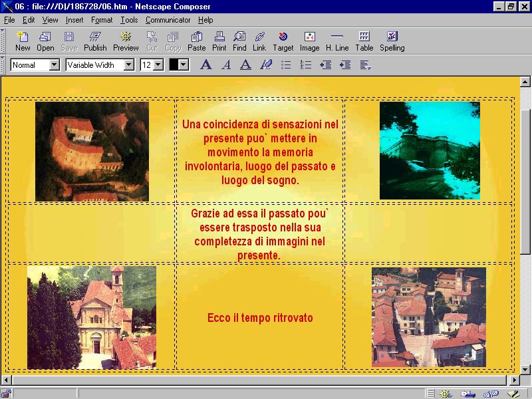Viewport: 532px width, 399px height.
Task: Select the aerial castle photo
Action: pos(92,152)
